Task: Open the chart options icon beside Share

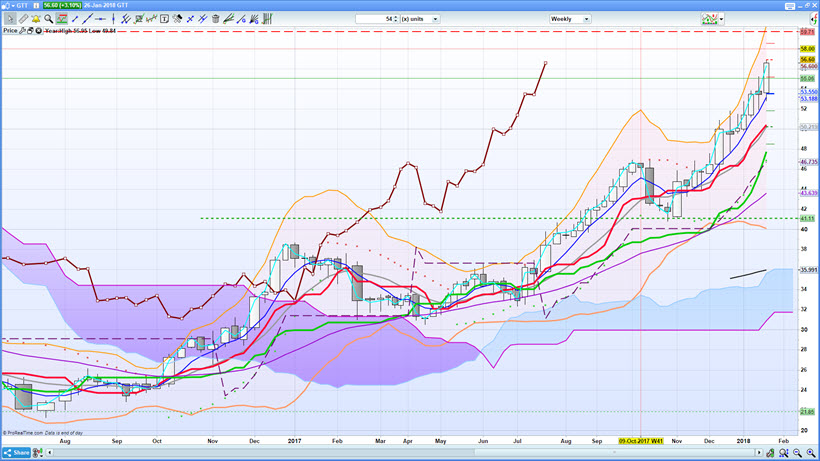Action: [38, 453]
